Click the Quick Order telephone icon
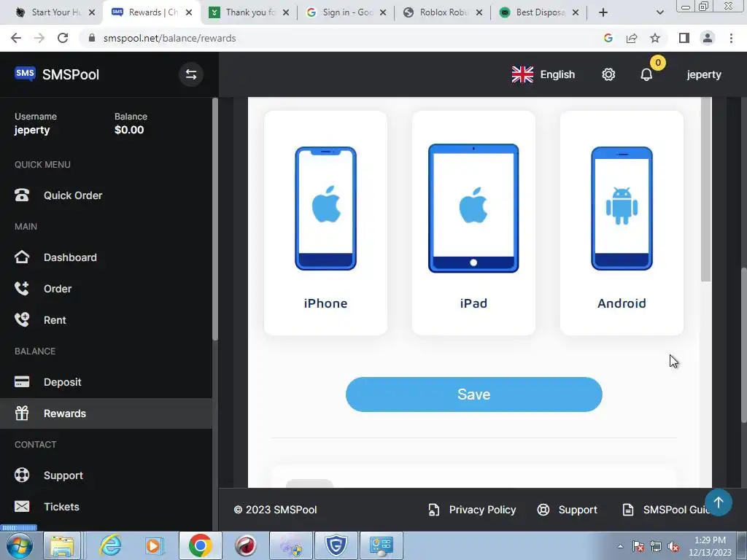The image size is (747, 560). [22, 195]
